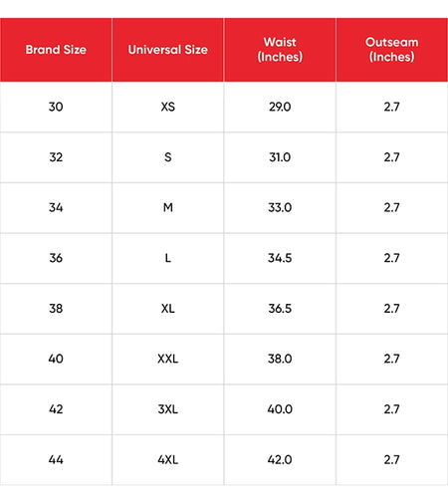
Task: Click the Brand Size column header
Action: click(x=56, y=50)
